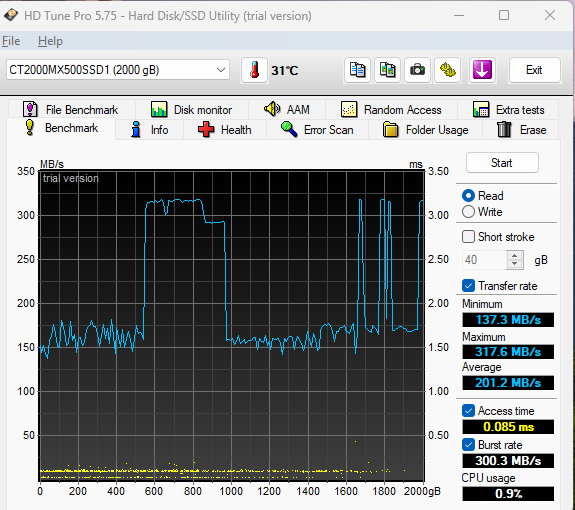Click the Average value 201.2 MB/s
This screenshot has height=510, width=575.
[508, 383]
